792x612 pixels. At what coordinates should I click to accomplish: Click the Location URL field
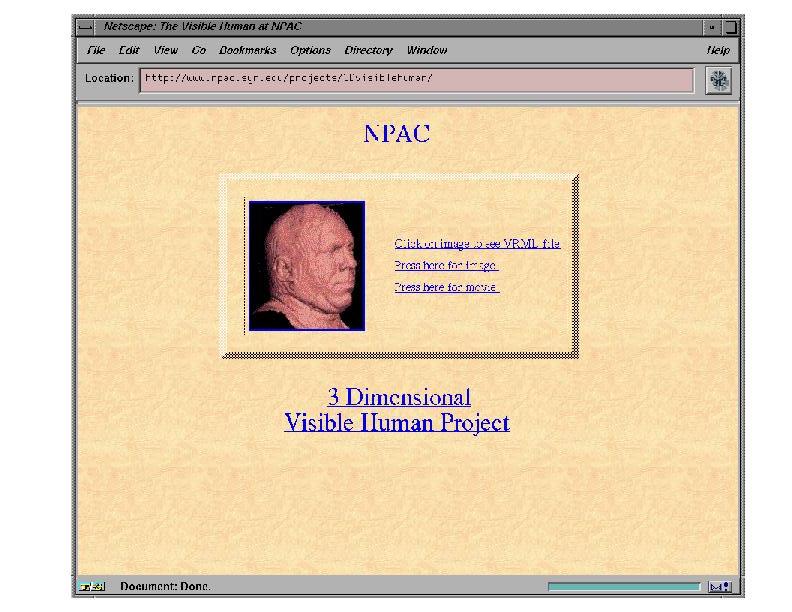tap(417, 80)
